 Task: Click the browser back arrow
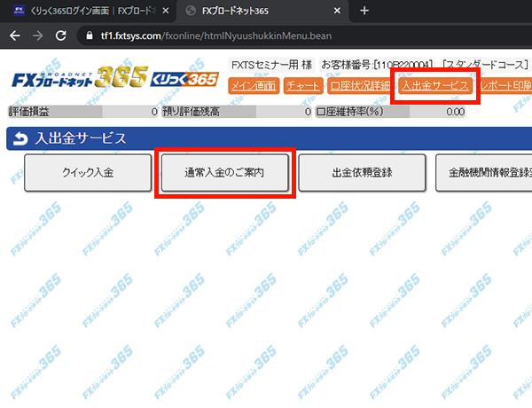(15, 35)
